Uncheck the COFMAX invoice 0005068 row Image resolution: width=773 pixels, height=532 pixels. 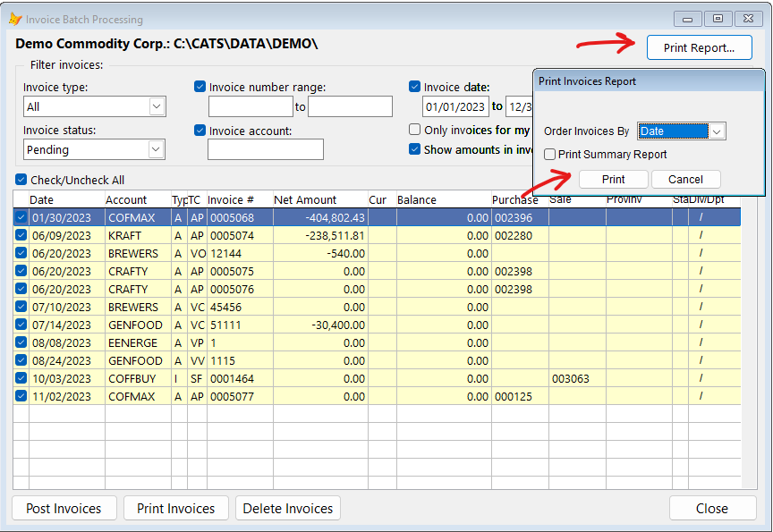[21, 217]
